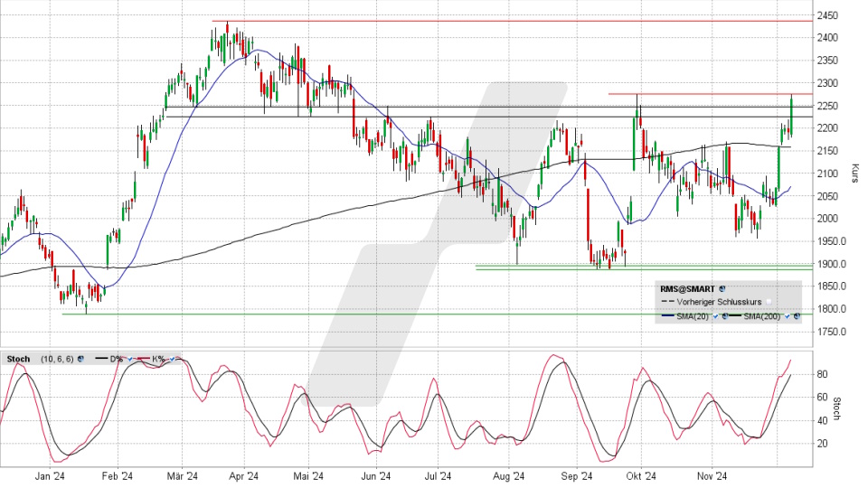Uncheck the SMA(200) visibility checkbox

pyautogui.click(x=787, y=316)
